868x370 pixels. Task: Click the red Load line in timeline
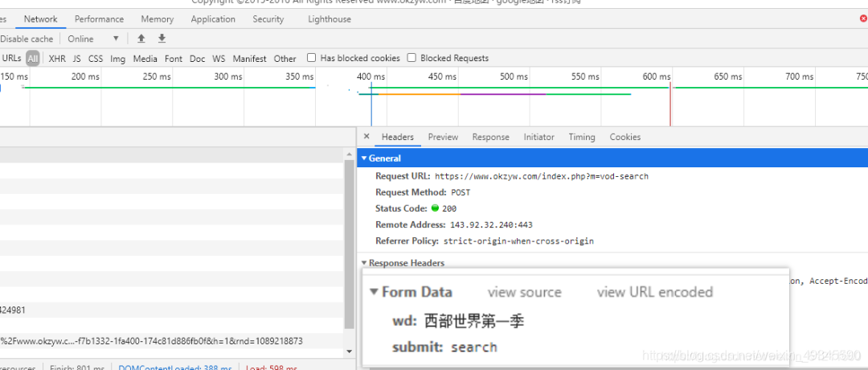(670, 104)
